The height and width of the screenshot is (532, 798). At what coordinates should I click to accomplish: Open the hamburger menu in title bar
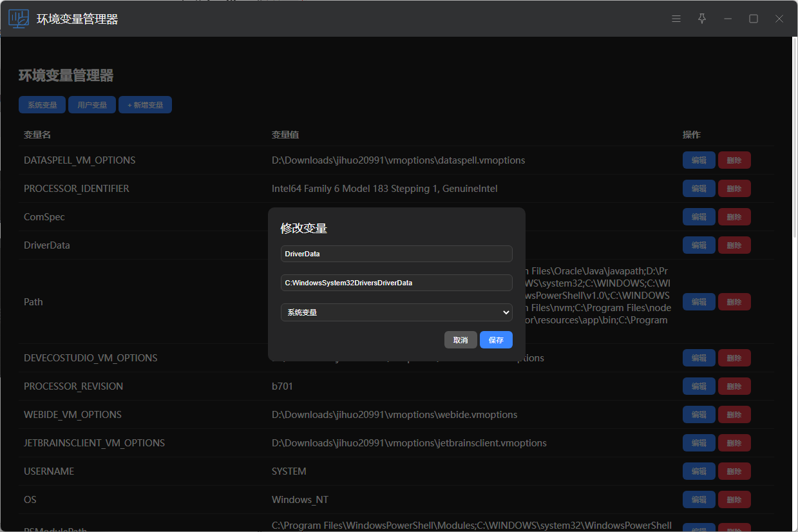[676, 19]
